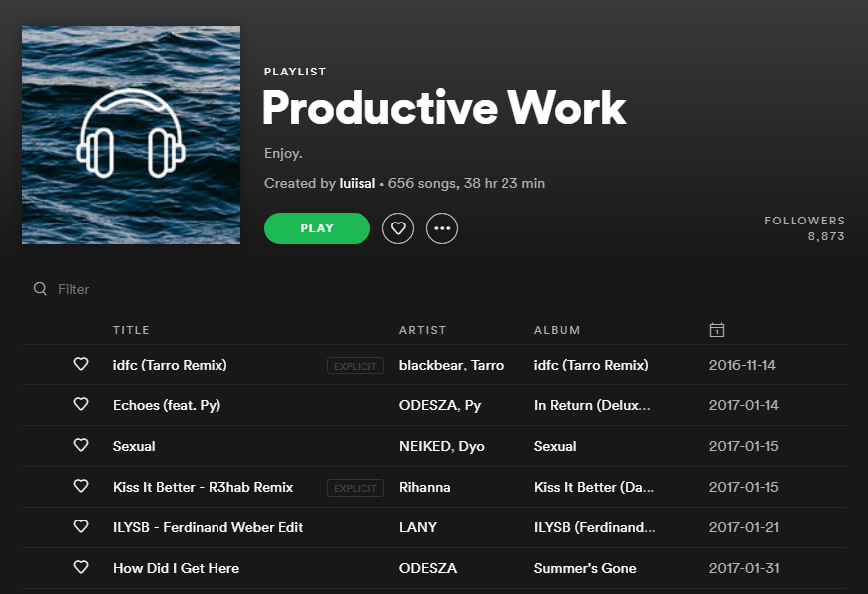The image size is (868, 594).
Task: Sort songs by the ALBUM column
Action: 557,329
